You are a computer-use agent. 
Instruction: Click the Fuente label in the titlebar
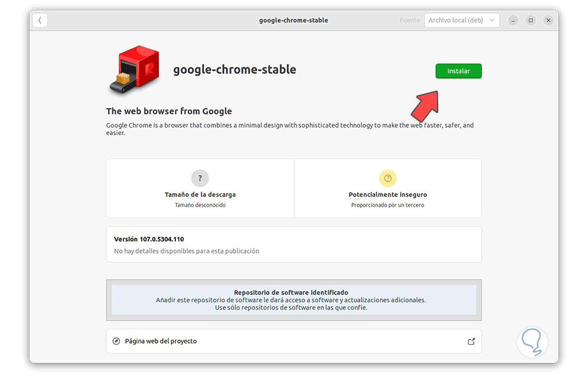click(409, 20)
